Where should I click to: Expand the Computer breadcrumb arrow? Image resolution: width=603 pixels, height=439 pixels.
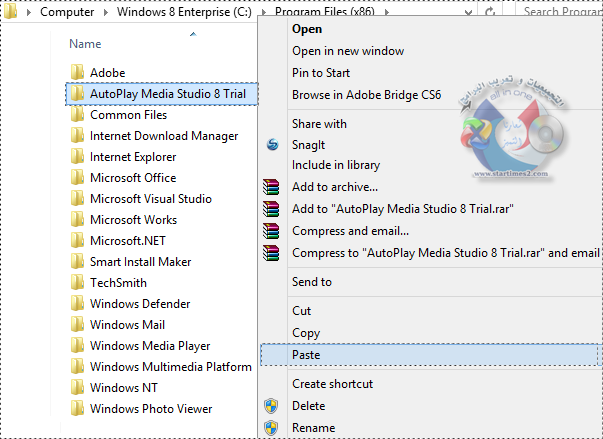tap(106, 12)
